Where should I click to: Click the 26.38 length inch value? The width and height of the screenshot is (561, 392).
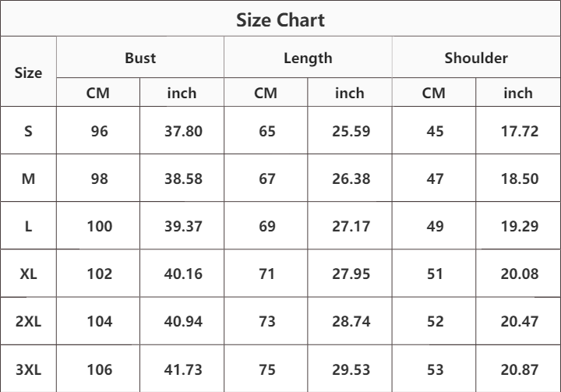tap(351, 178)
